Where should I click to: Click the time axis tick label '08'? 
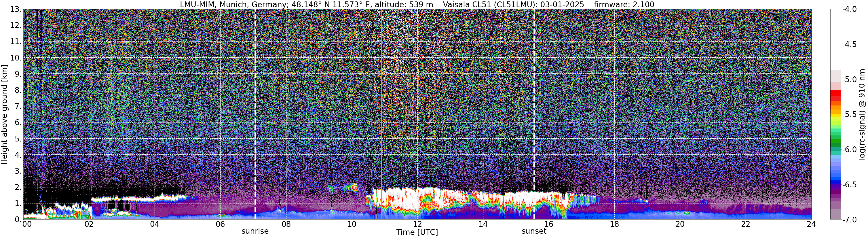click(x=286, y=224)
